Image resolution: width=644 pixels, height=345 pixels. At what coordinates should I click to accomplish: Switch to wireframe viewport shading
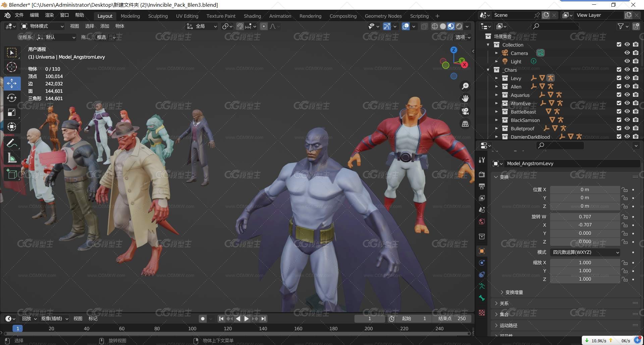pos(435,26)
